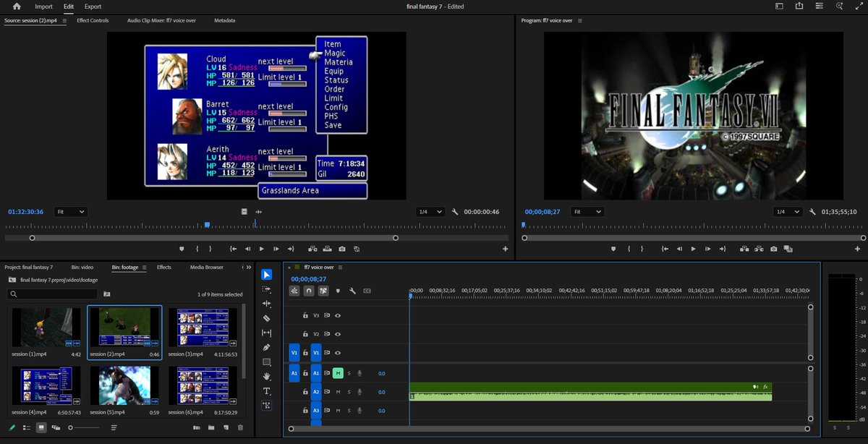Toggle lock on V3 track
This screenshot has width=868, height=444.
pyautogui.click(x=305, y=315)
